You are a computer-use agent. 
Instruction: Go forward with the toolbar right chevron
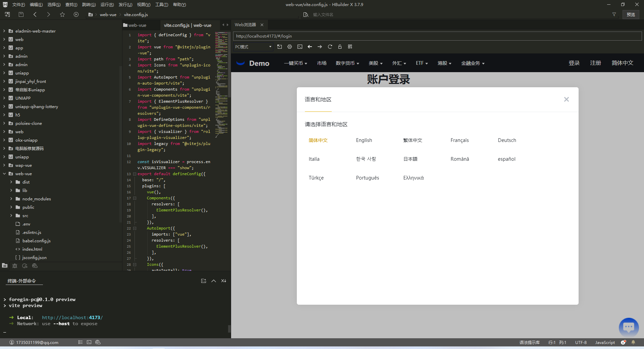(x=49, y=14)
